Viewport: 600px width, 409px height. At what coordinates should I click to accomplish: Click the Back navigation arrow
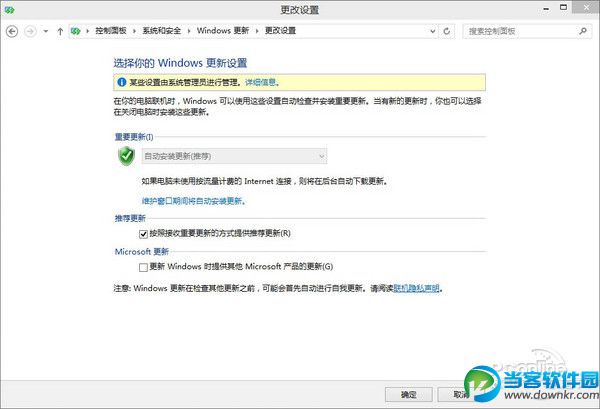coord(12,31)
